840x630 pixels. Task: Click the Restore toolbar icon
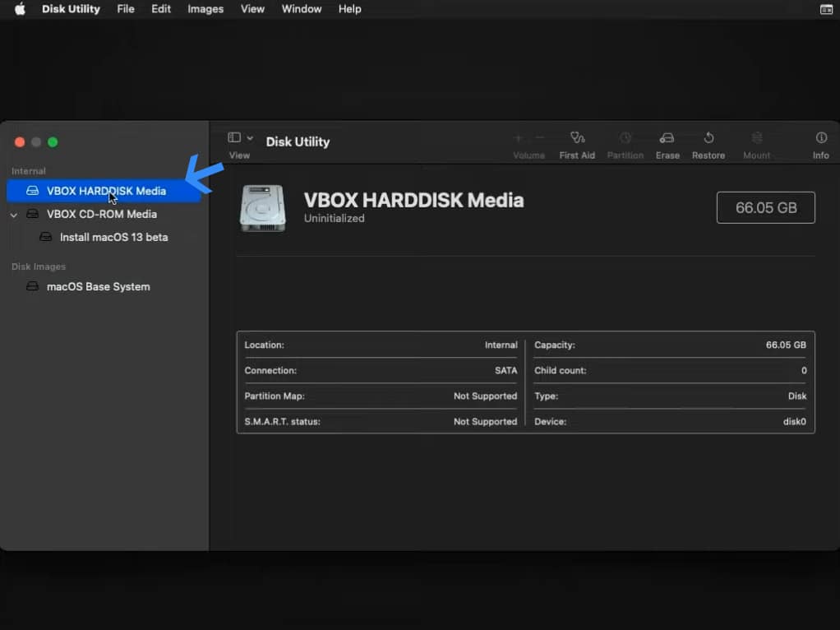pyautogui.click(x=708, y=140)
